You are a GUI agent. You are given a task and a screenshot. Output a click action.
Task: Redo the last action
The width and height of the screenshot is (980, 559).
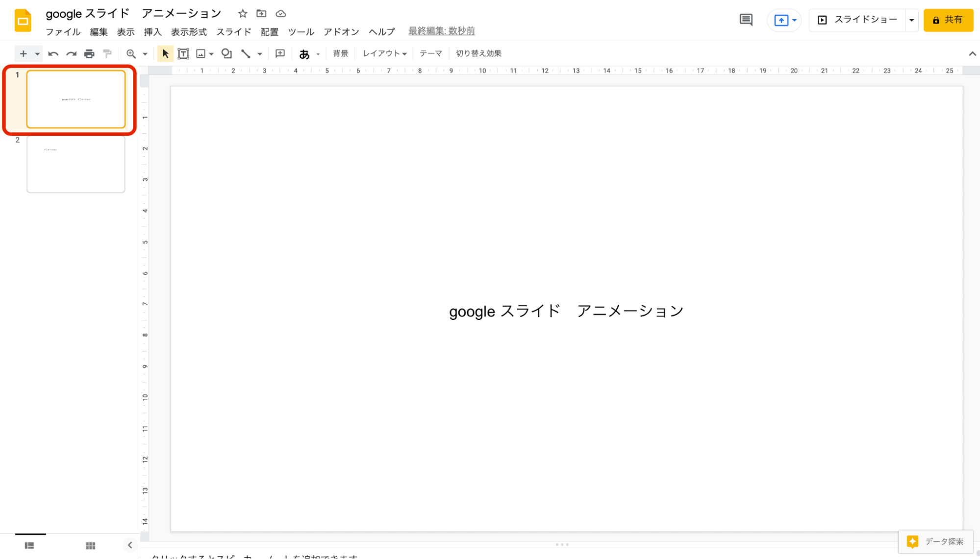[71, 54]
